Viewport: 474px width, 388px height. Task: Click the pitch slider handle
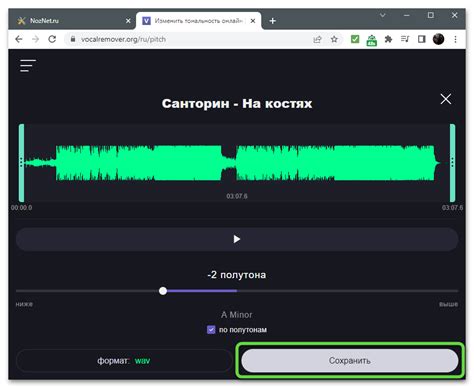[163, 291]
